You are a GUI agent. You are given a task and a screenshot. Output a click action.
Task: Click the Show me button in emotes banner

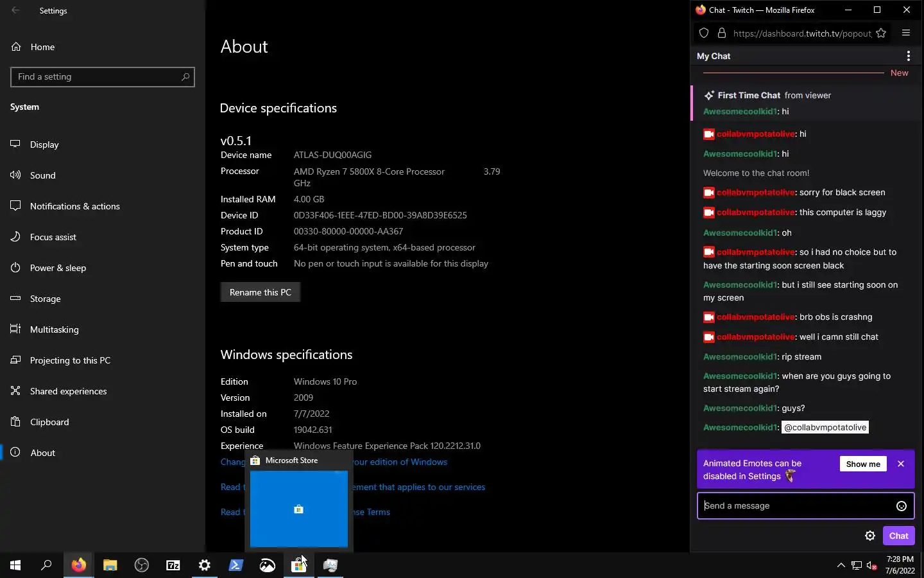pos(863,464)
